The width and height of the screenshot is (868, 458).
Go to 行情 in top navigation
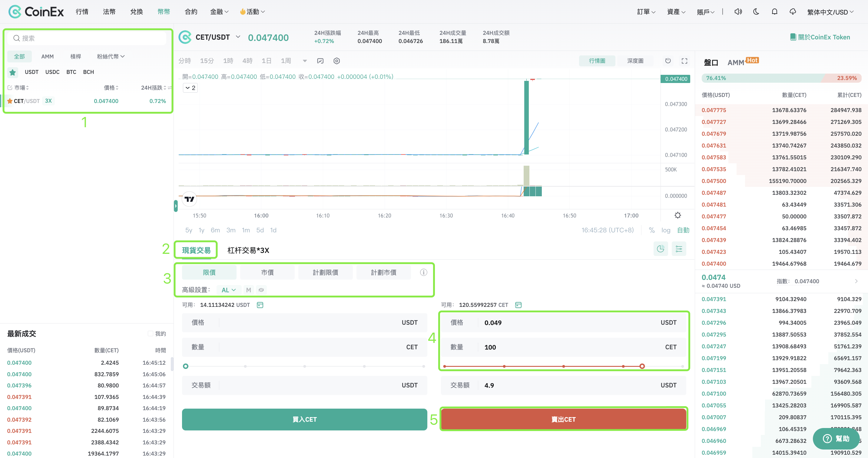(82, 12)
